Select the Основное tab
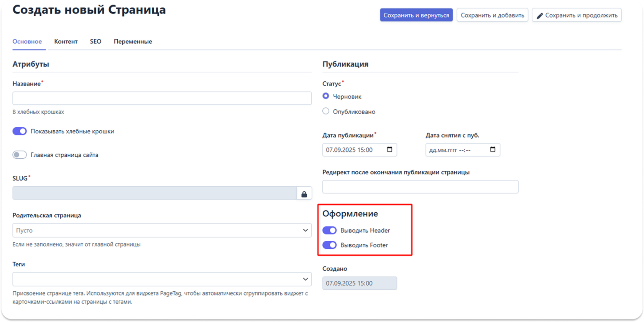 (x=27, y=41)
